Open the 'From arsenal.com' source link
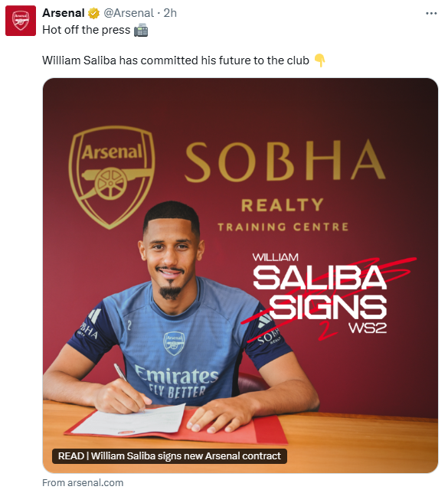Viewport: 448px width, 493px height. pyautogui.click(x=83, y=482)
